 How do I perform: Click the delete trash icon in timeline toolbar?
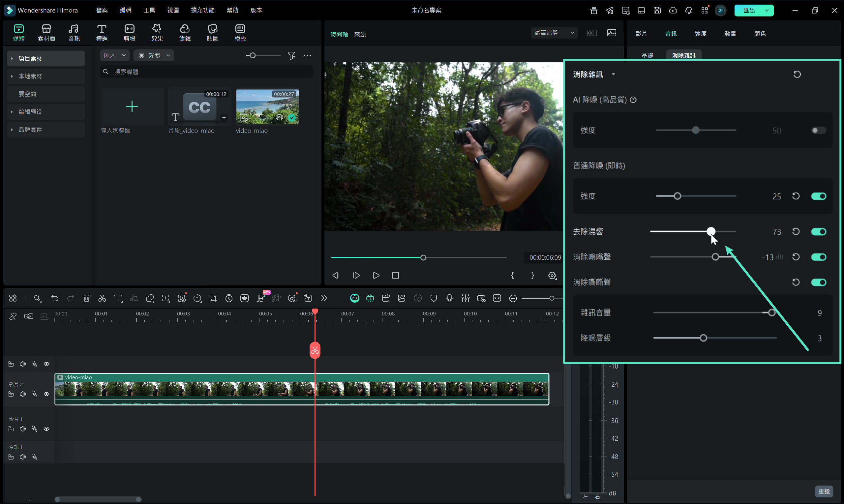86,298
